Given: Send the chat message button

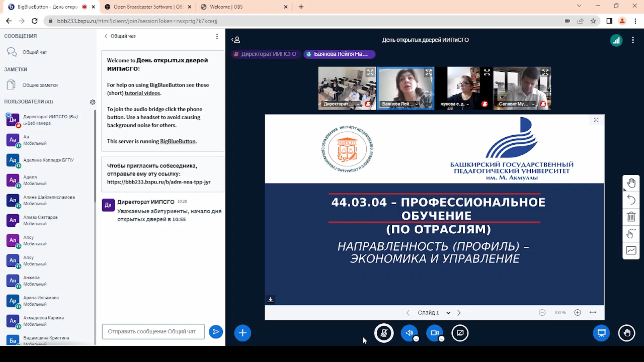Looking at the screenshot, I should tap(216, 332).
